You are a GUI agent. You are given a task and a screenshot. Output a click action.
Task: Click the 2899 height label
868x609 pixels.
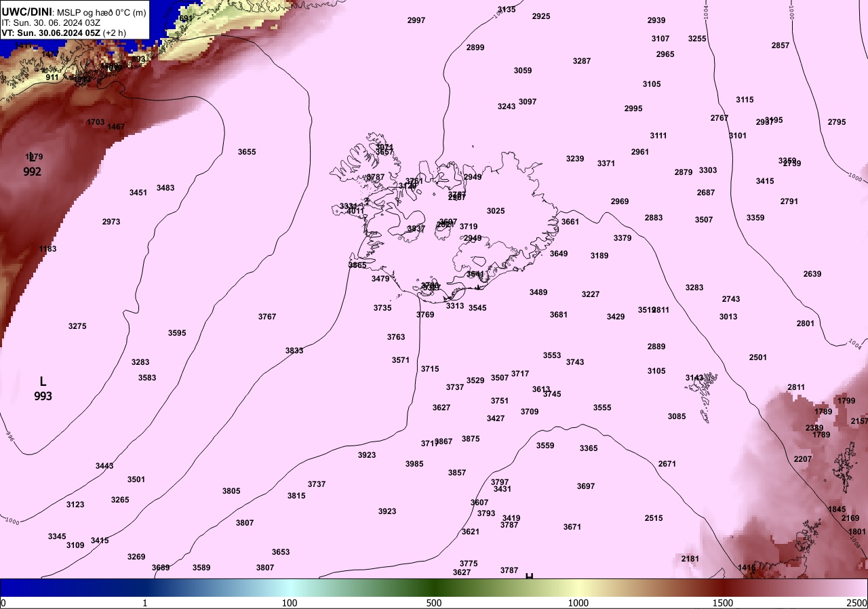coord(475,47)
